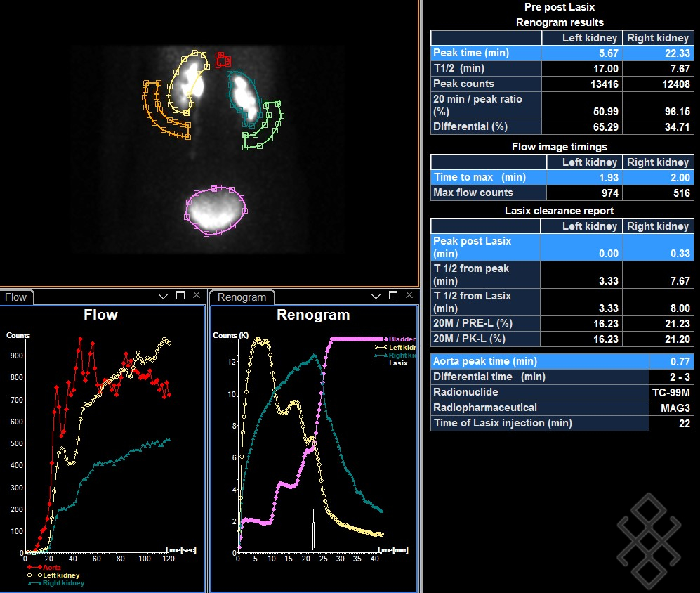The image size is (700, 593).
Task: Click the Bladder legend entry in Renogram
Action: click(x=402, y=339)
